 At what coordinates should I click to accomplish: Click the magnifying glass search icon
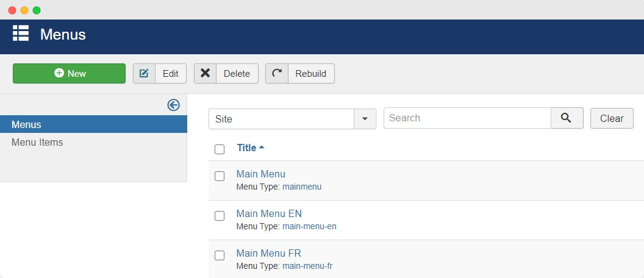(x=567, y=118)
